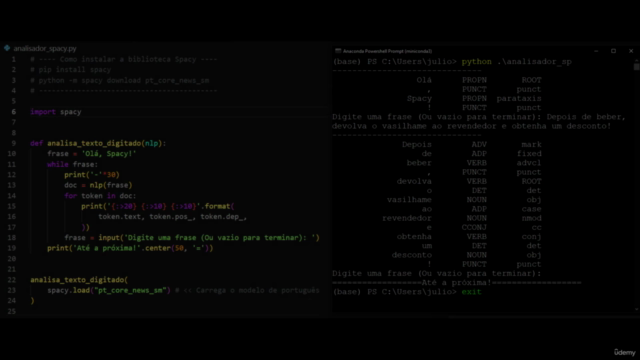Click line number 9 in the gutter

click(13, 143)
